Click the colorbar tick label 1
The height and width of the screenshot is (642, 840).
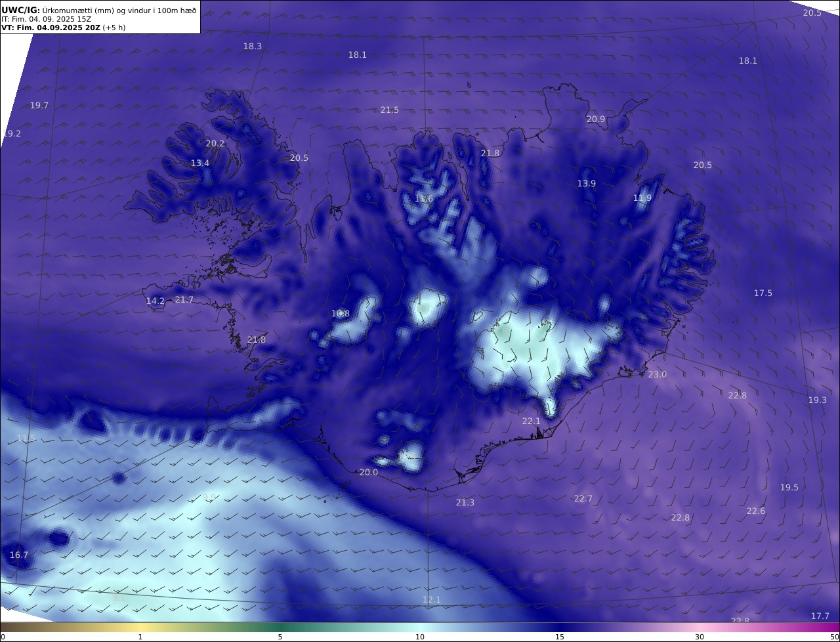(x=140, y=637)
